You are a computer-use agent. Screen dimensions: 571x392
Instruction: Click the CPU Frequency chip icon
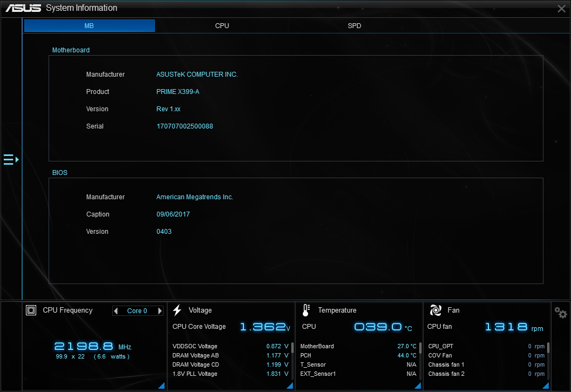(x=31, y=310)
